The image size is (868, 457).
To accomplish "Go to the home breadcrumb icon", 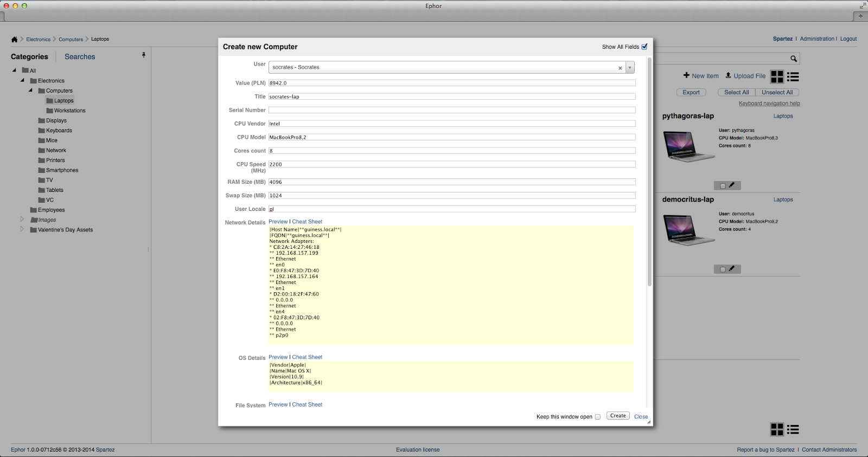I will pyautogui.click(x=14, y=39).
